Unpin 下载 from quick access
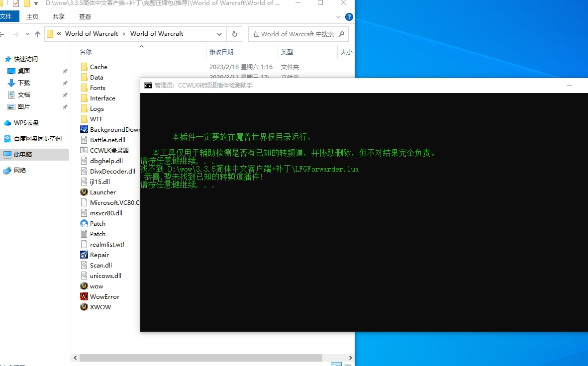The image size is (588, 366). click(x=64, y=83)
